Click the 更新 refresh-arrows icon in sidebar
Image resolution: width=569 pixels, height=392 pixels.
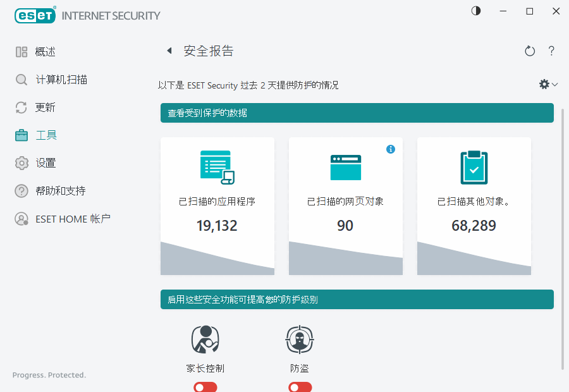[21, 107]
